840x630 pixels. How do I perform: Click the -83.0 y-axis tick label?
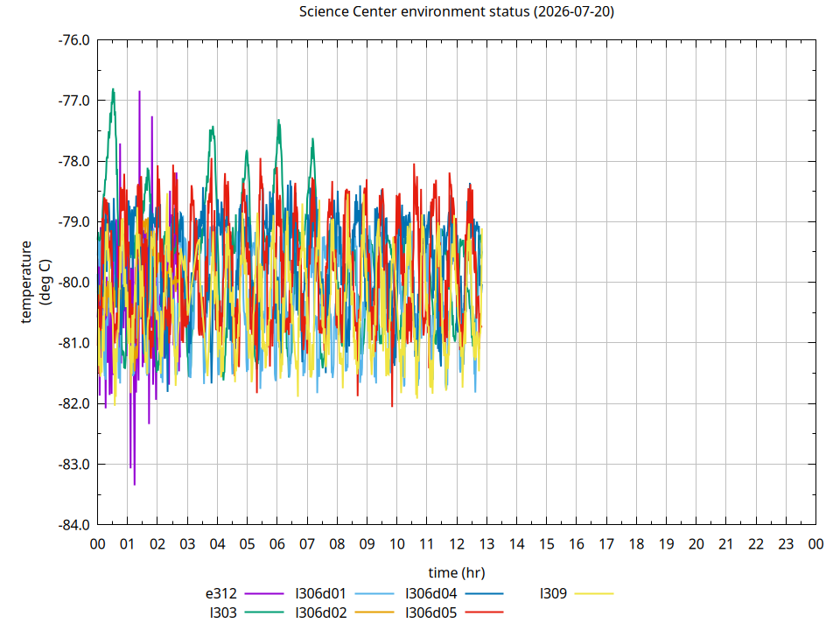[73, 464]
